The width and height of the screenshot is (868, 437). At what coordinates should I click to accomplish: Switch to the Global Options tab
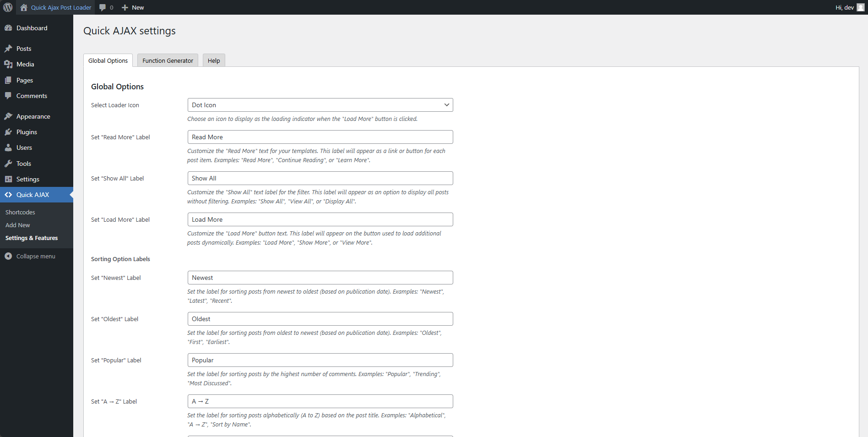(x=108, y=60)
